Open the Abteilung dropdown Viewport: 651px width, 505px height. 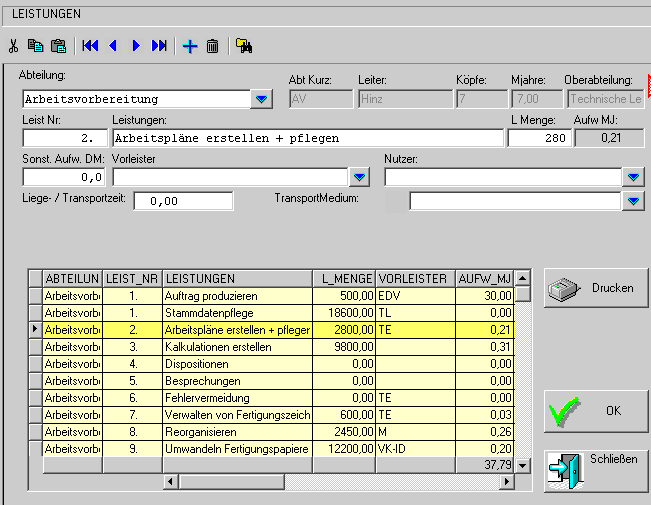point(262,99)
